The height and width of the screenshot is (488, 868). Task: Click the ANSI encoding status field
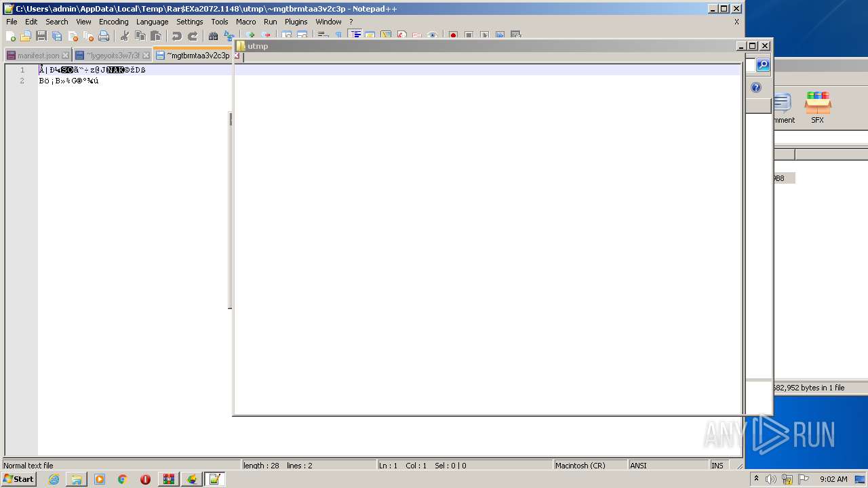pyautogui.click(x=668, y=466)
